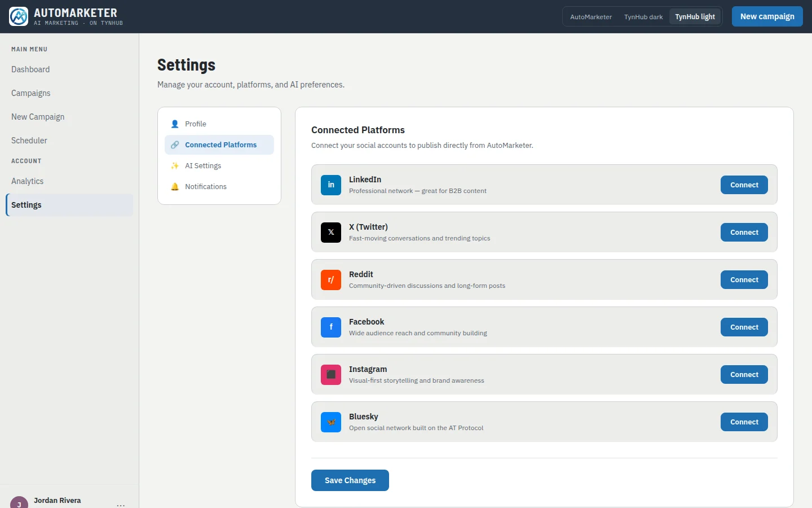Viewport: 812px width, 508px height.
Task: Click the Reddit platform icon
Action: click(331, 279)
